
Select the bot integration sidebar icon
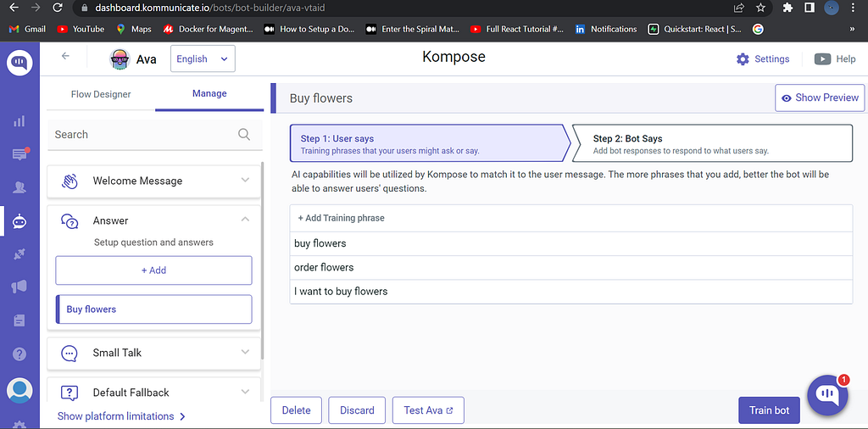coord(19,221)
